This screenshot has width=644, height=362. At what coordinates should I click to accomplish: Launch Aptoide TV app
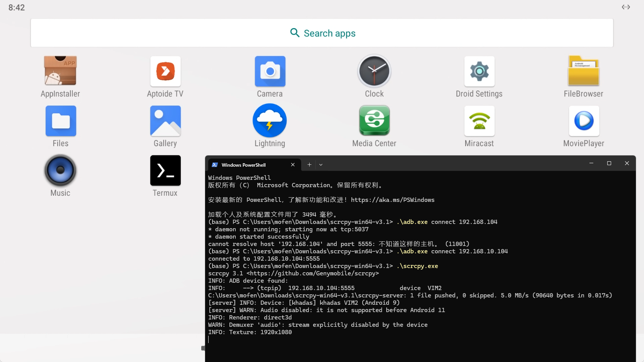point(165,71)
